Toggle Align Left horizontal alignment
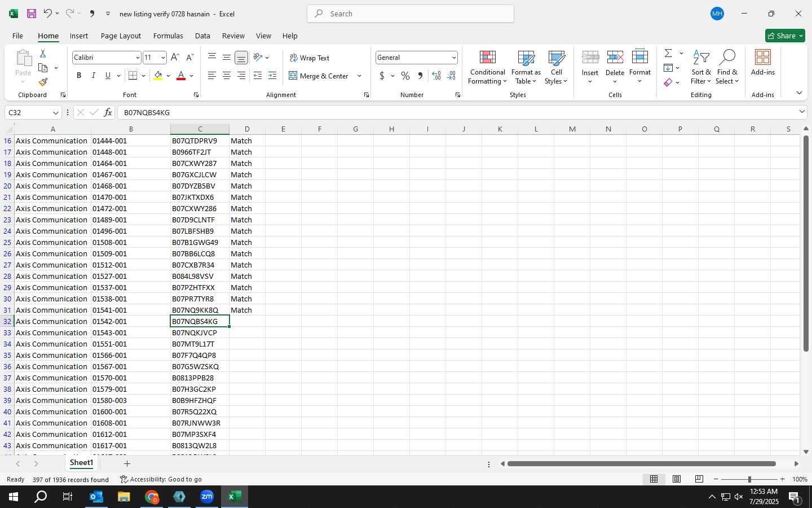The width and height of the screenshot is (812, 508). 212,76
